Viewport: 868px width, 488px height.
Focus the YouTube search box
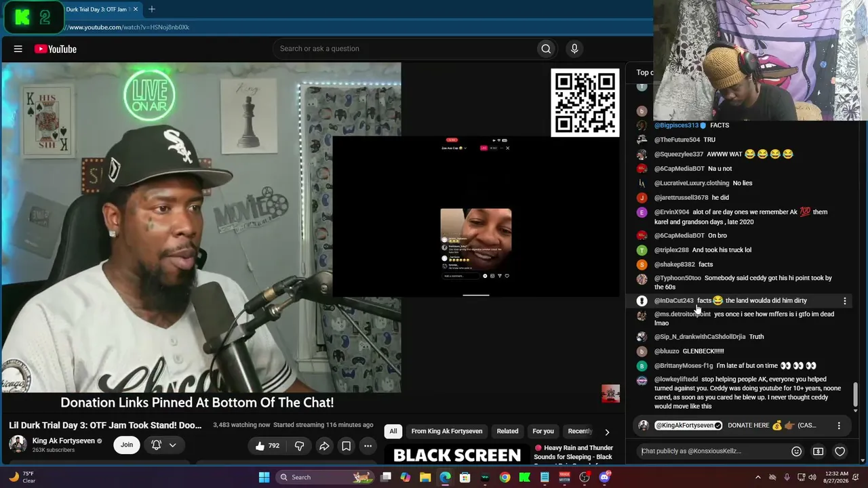(404, 49)
